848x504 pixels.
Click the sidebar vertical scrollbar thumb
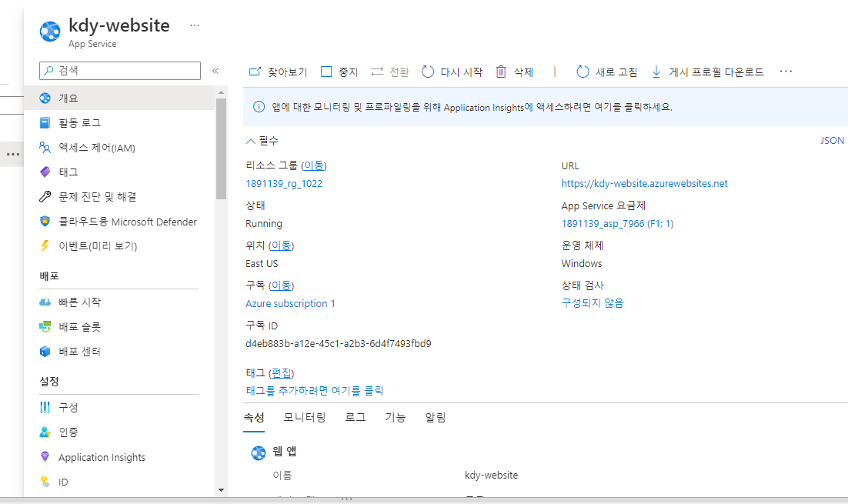point(221,149)
